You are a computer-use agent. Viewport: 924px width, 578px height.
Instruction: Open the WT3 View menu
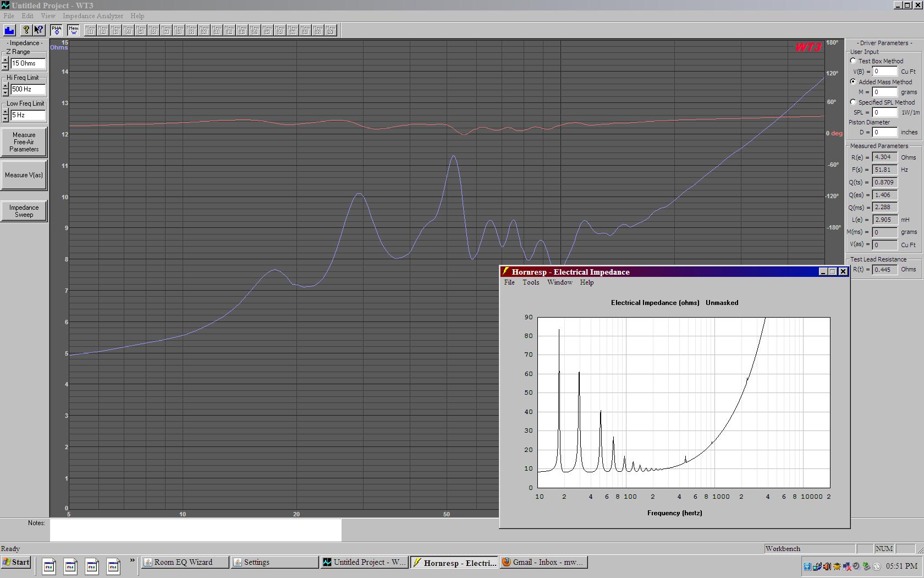pos(48,16)
